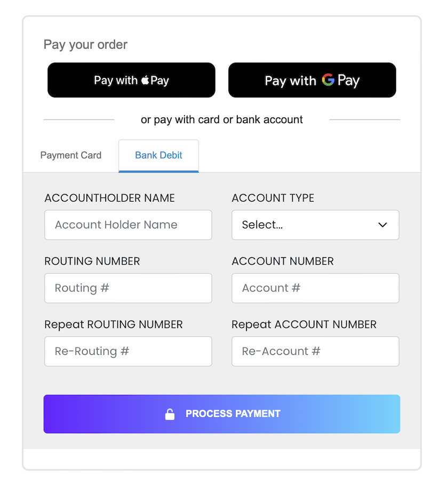This screenshot has width=448, height=484.
Task: Click the Google 'G' logo on Pay button
Action: point(327,80)
